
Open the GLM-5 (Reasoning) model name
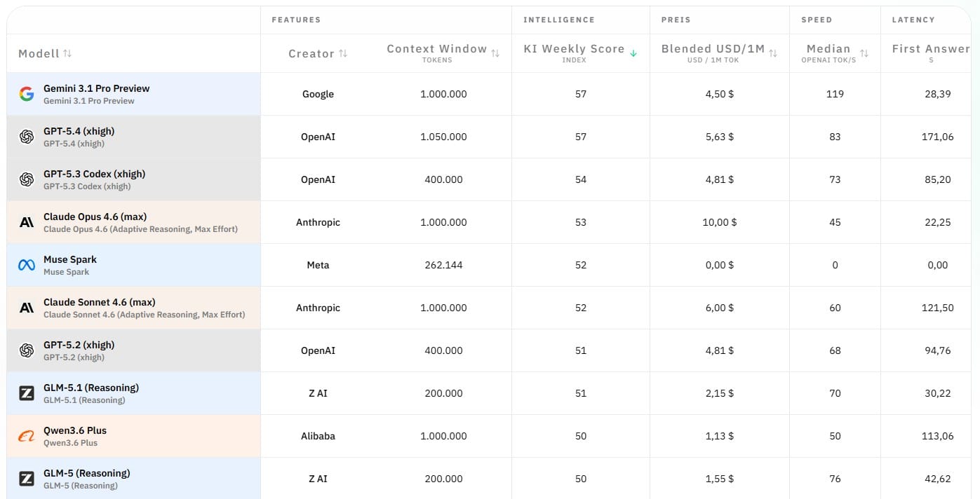(x=86, y=473)
